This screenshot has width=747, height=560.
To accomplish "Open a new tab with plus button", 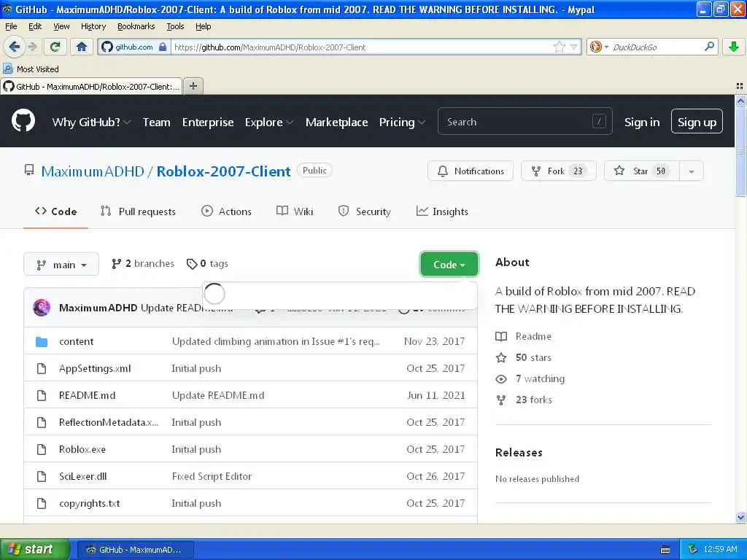I will click(193, 86).
